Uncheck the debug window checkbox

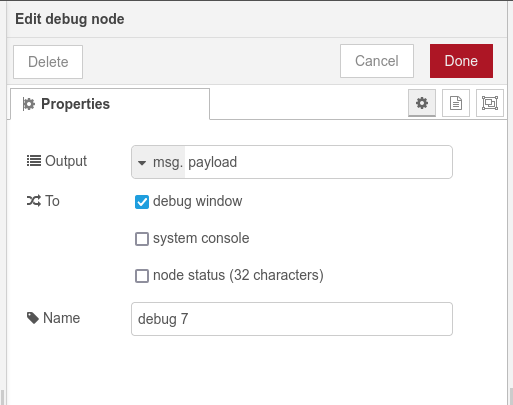(142, 202)
